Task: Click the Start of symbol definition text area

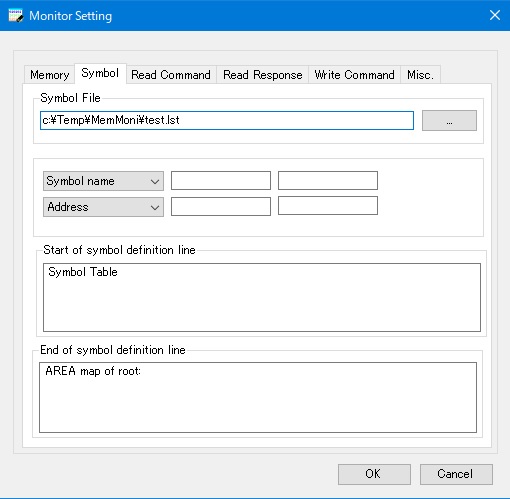Action: pos(262,297)
